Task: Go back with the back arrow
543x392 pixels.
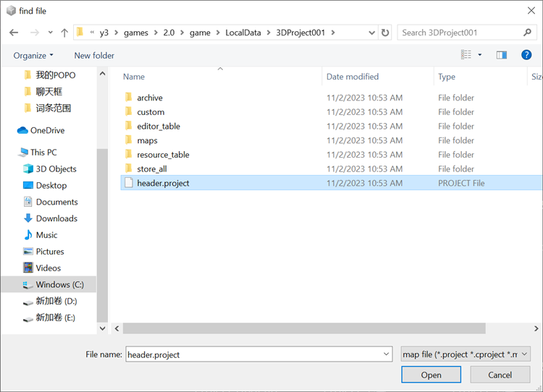Action: 14,33
